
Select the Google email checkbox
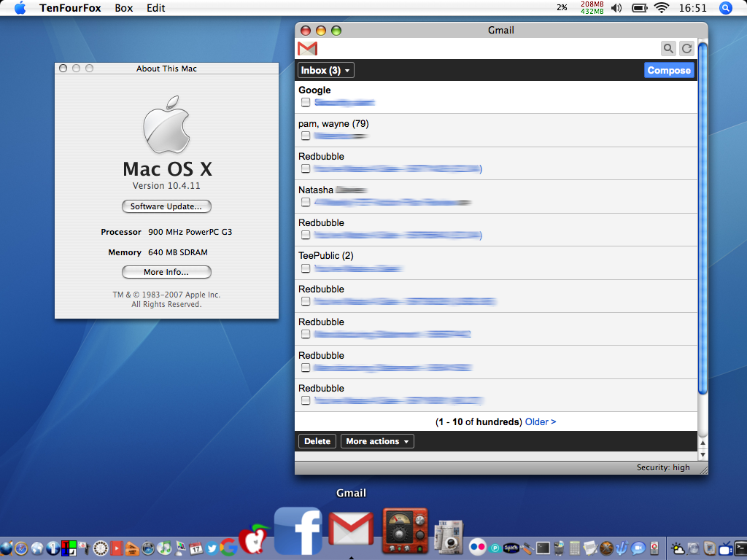click(x=306, y=102)
